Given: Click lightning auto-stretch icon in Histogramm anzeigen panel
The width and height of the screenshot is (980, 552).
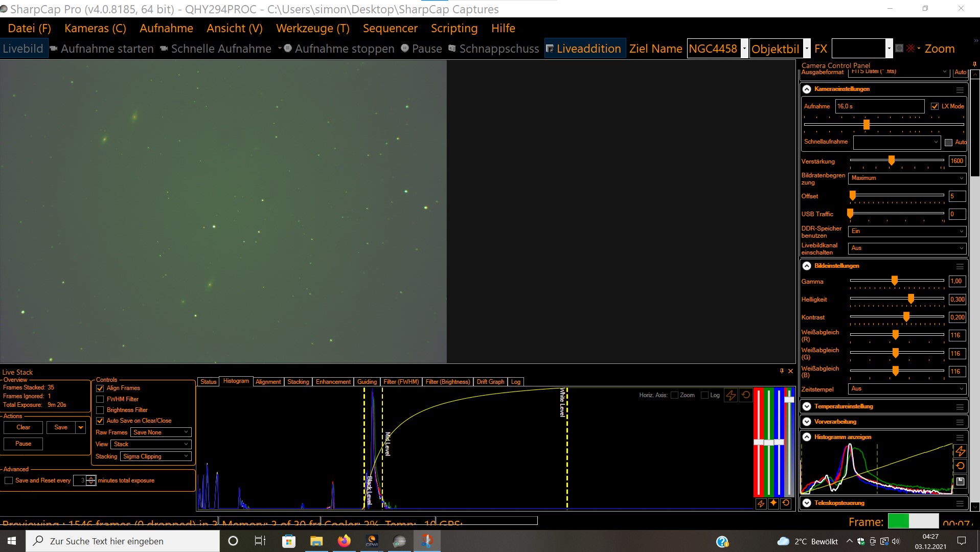Looking at the screenshot, I should click(x=960, y=451).
